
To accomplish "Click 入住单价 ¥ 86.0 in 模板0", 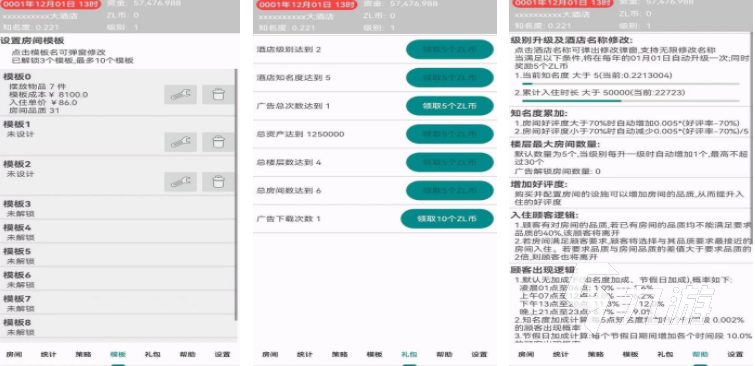I will 43,103.
